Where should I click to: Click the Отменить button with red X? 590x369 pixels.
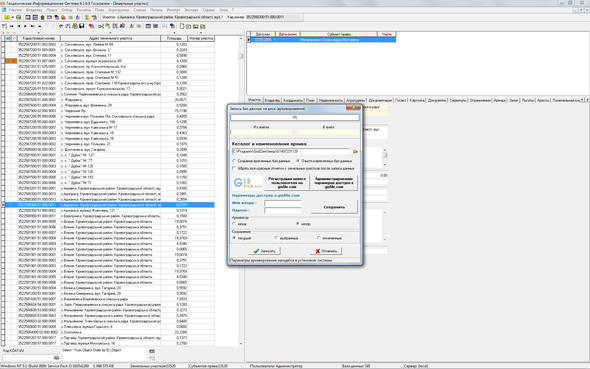tap(326, 251)
